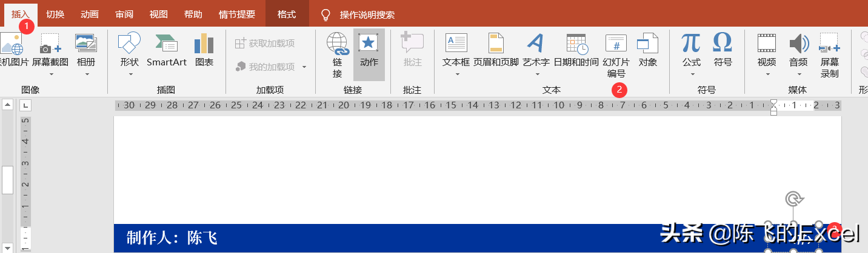868x253 pixels.
Task: Click the ruler tab selector box
Action: tap(25, 105)
